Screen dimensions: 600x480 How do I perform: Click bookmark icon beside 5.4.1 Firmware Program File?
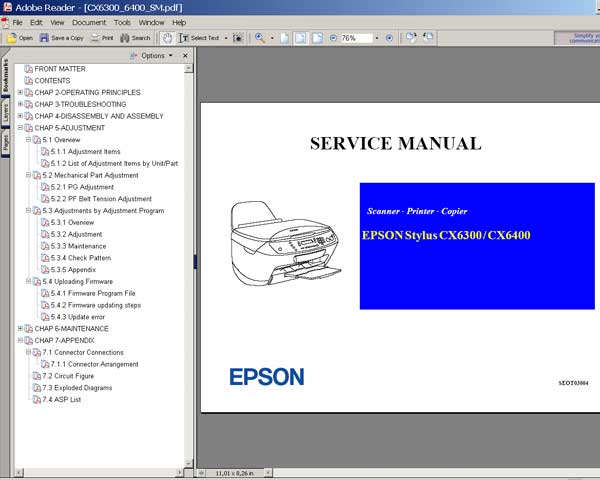coord(45,293)
